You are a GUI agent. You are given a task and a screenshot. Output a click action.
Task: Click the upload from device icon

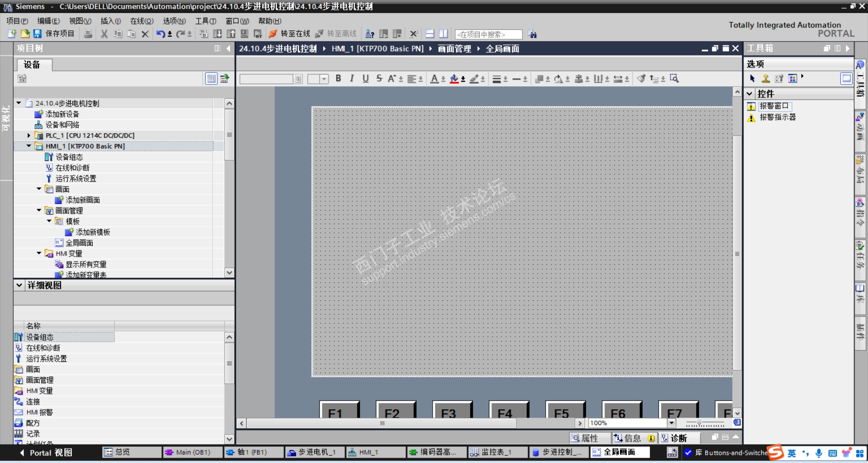pyautogui.click(x=231, y=34)
